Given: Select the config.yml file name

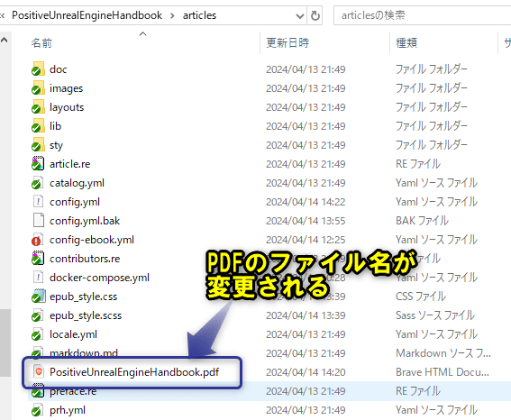Looking at the screenshot, I should pyautogui.click(x=75, y=202).
